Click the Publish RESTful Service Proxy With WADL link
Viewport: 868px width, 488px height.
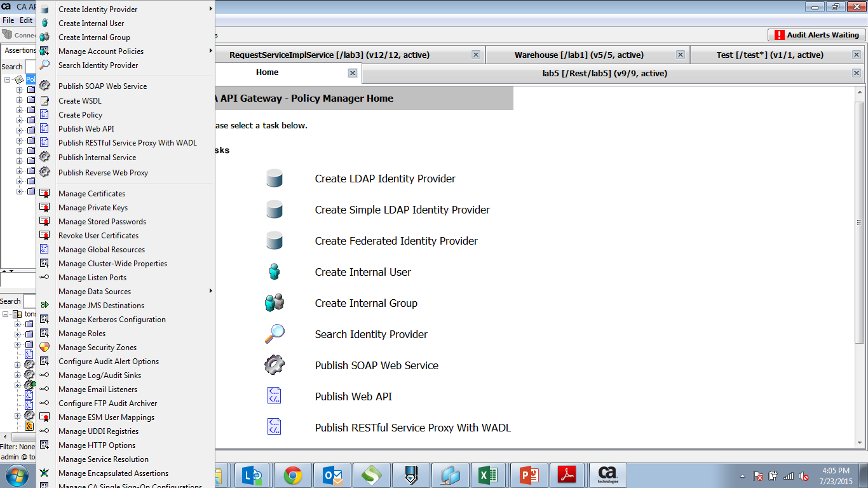pyautogui.click(x=413, y=428)
